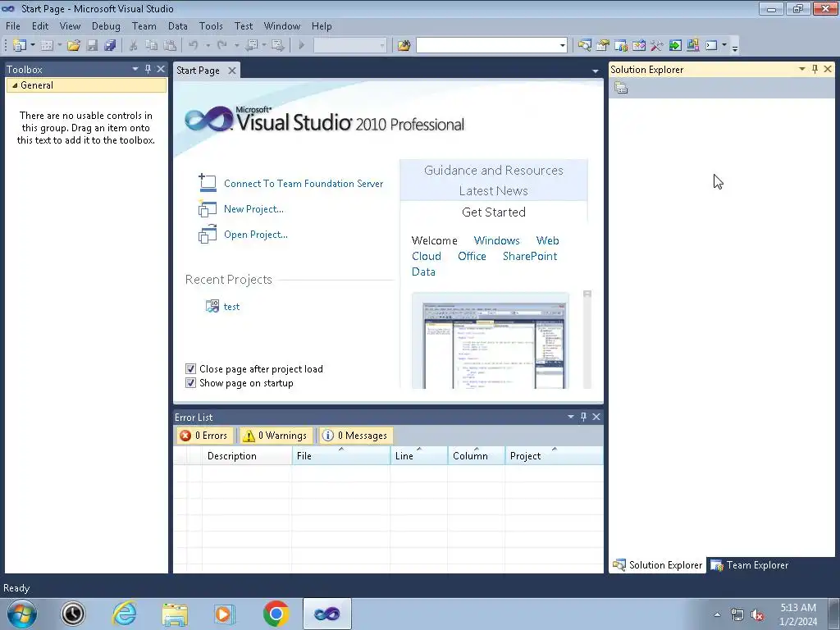
Task: Click the Paste clipboard icon
Action: pyautogui.click(x=170, y=46)
